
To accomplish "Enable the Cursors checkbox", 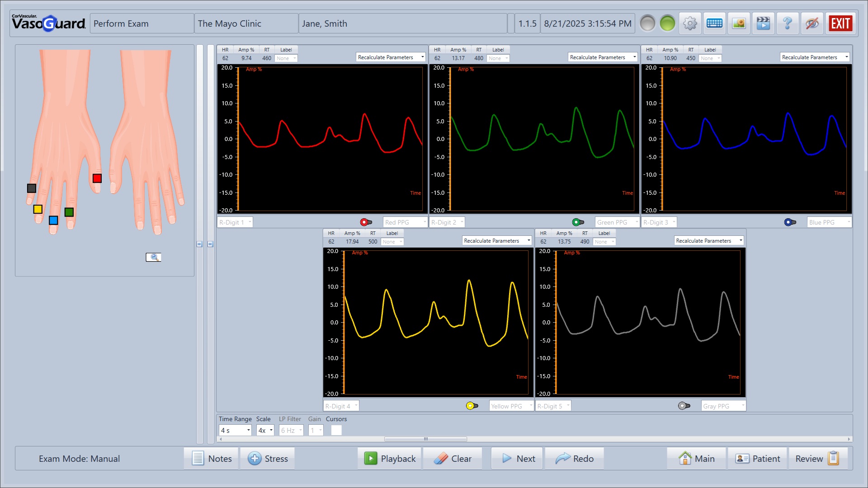I will (336, 430).
